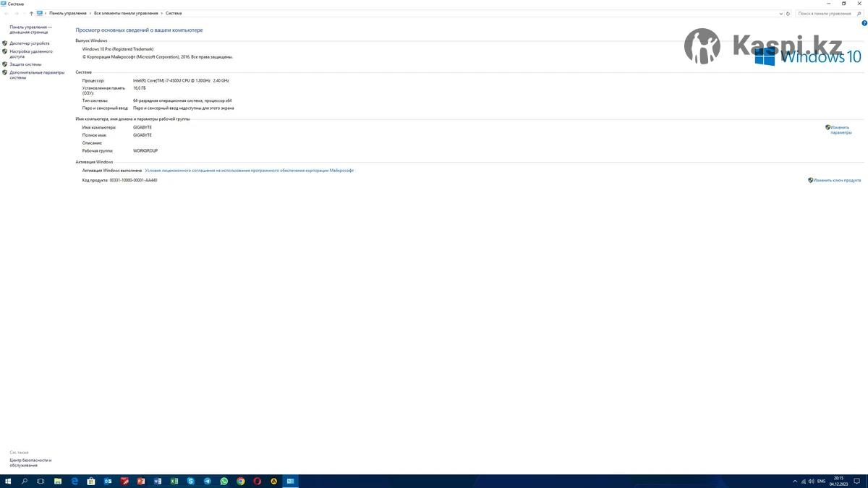This screenshot has width=868, height=488.
Task: Open the Action Center notifications icon
Action: tap(856, 481)
